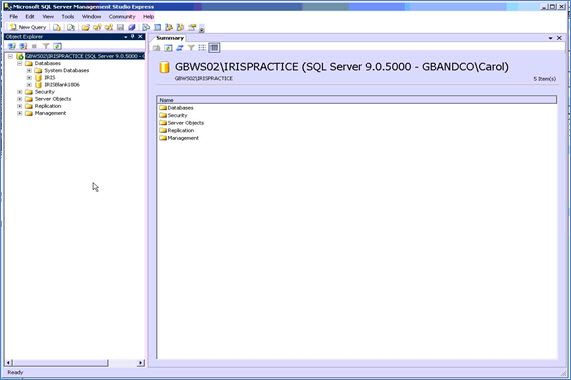Open Object Explorer window position dropdown

[126, 37]
